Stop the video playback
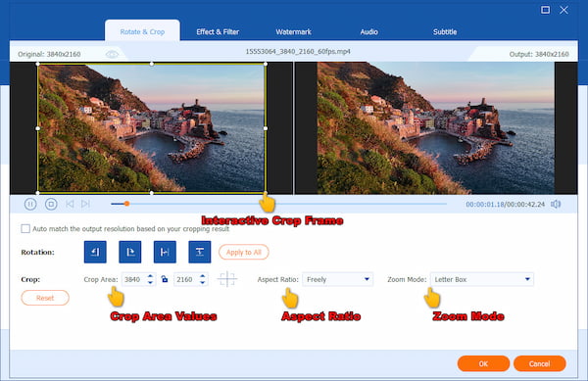 click(x=51, y=204)
